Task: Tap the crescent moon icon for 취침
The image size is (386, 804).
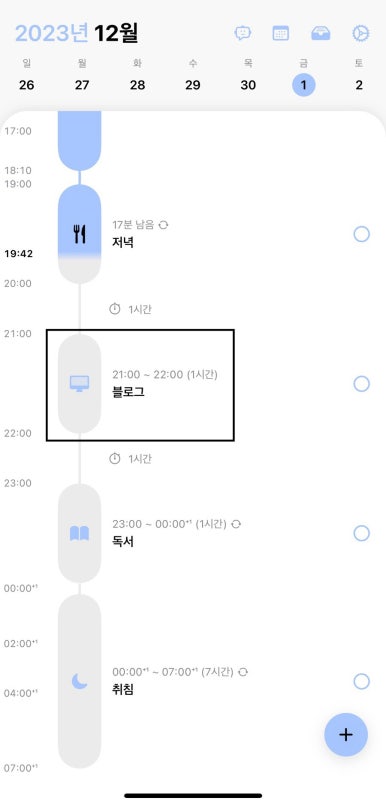Action: pyautogui.click(x=79, y=681)
